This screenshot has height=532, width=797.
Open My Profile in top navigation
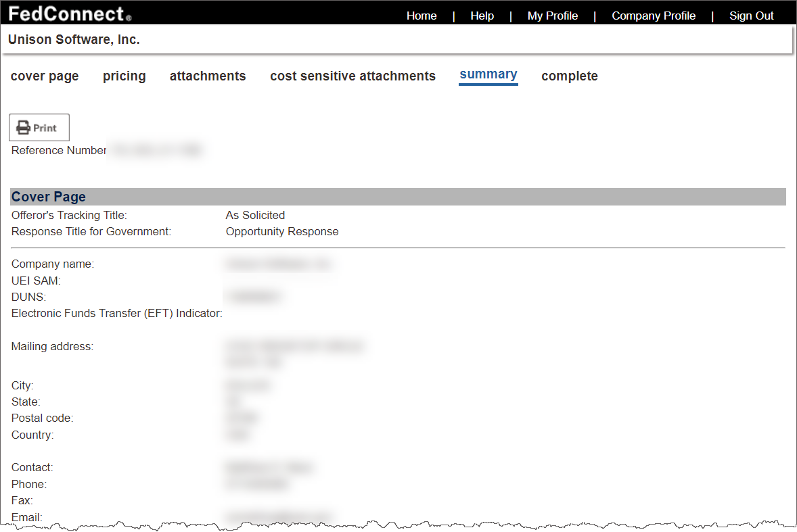(x=552, y=16)
